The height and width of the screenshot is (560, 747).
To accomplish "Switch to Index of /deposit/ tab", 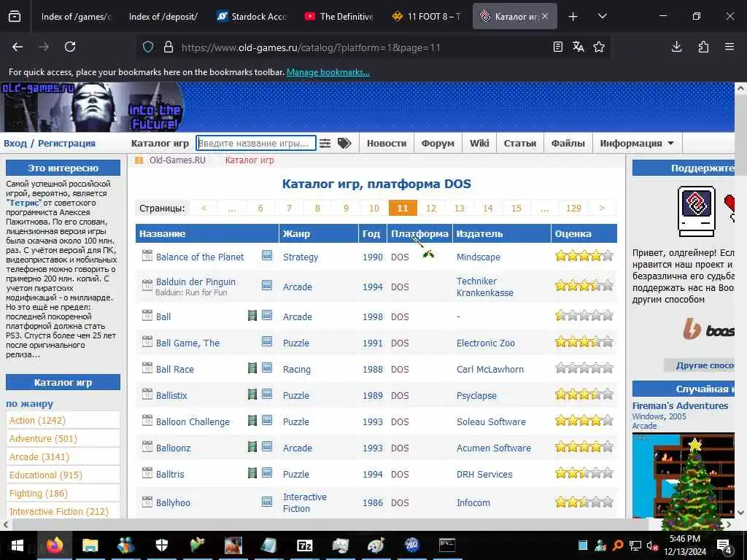I will click(163, 17).
